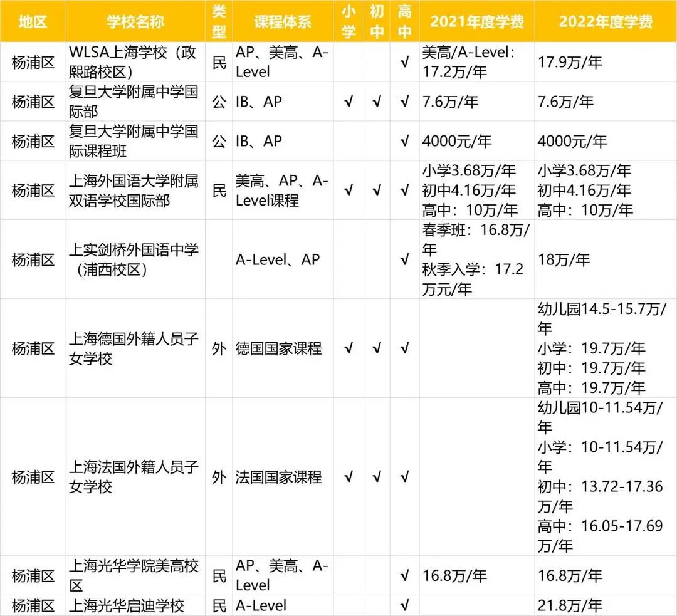Click the 法国国家课程 curriculum cell

coord(283,476)
